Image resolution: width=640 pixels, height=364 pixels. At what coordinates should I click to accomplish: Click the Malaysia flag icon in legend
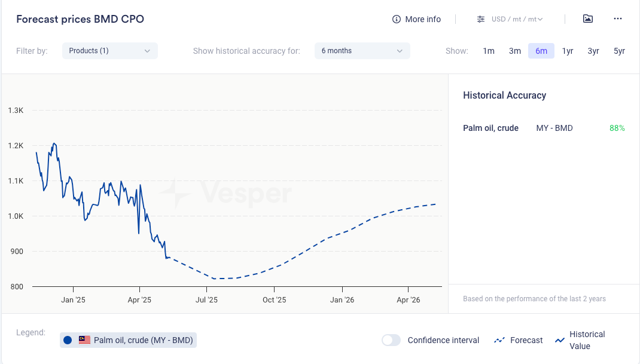pos(84,340)
